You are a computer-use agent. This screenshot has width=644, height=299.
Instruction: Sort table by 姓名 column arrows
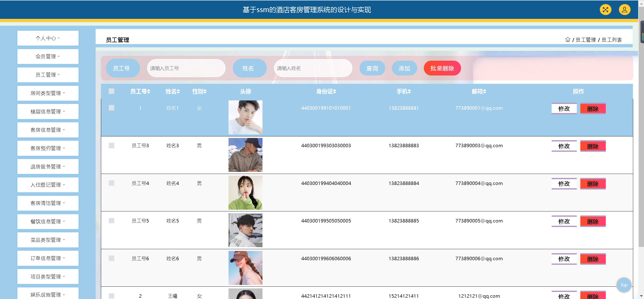pyautogui.click(x=178, y=92)
